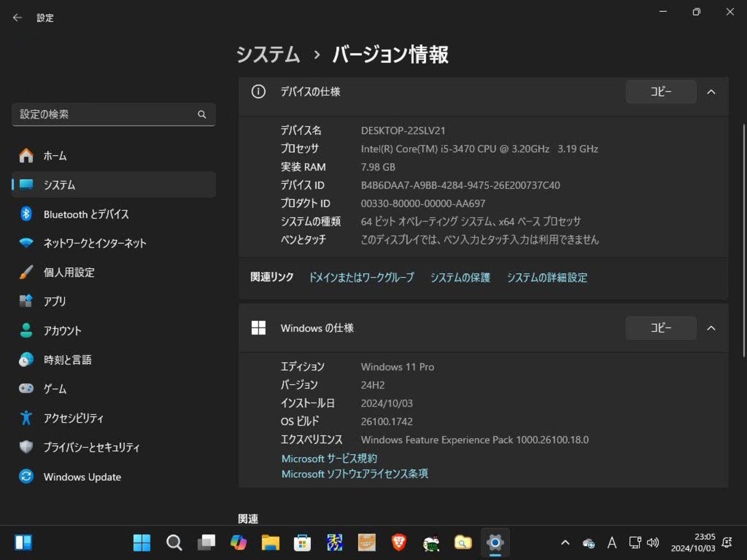Screen dimensions: 747x560
Task: Click システム in the breadcrumb header
Action: click(268, 55)
